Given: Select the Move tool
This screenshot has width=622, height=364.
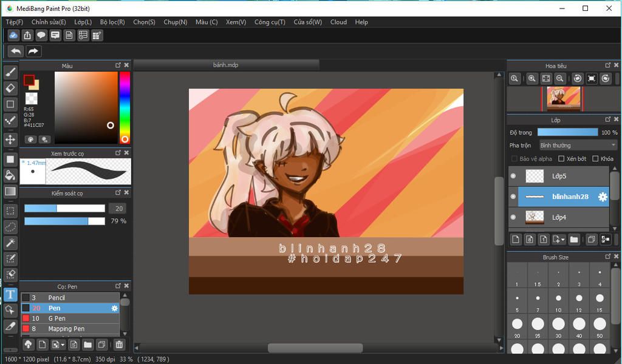Looking at the screenshot, I should point(10,140).
